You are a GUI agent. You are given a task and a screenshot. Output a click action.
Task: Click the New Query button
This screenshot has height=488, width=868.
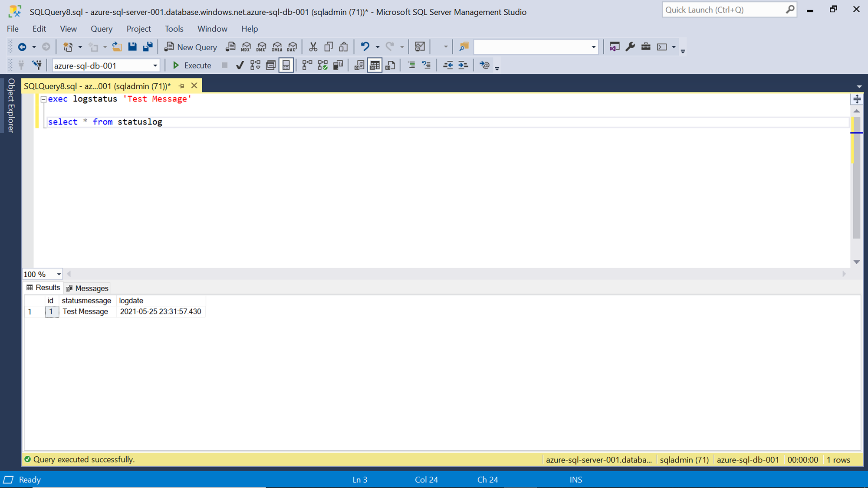click(x=191, y=47)
